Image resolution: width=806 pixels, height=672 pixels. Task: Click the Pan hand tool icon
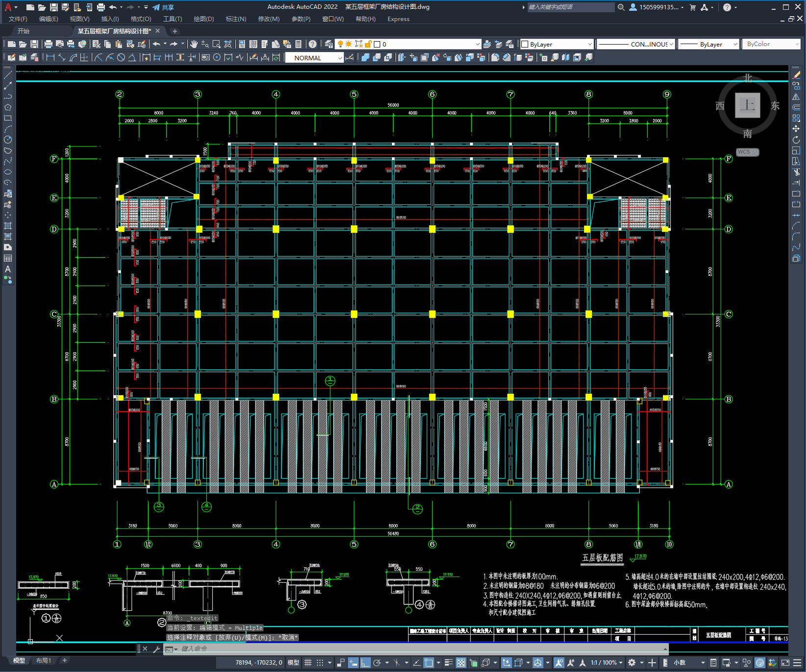[x=194, y=44]
